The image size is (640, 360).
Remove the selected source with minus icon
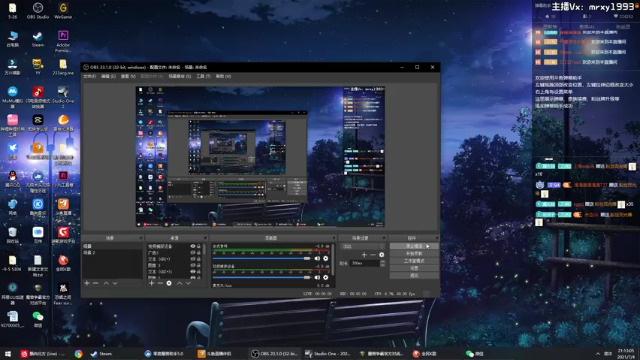pos(160,283)
